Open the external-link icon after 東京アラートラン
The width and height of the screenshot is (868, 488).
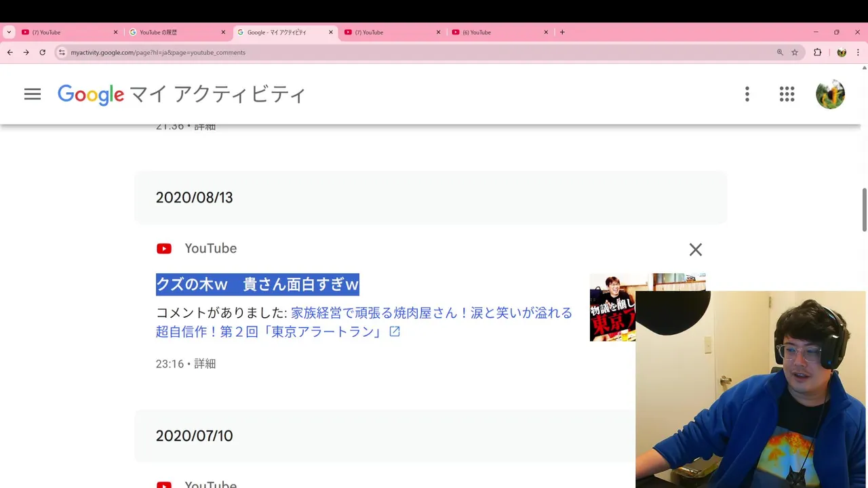[395, 331]
